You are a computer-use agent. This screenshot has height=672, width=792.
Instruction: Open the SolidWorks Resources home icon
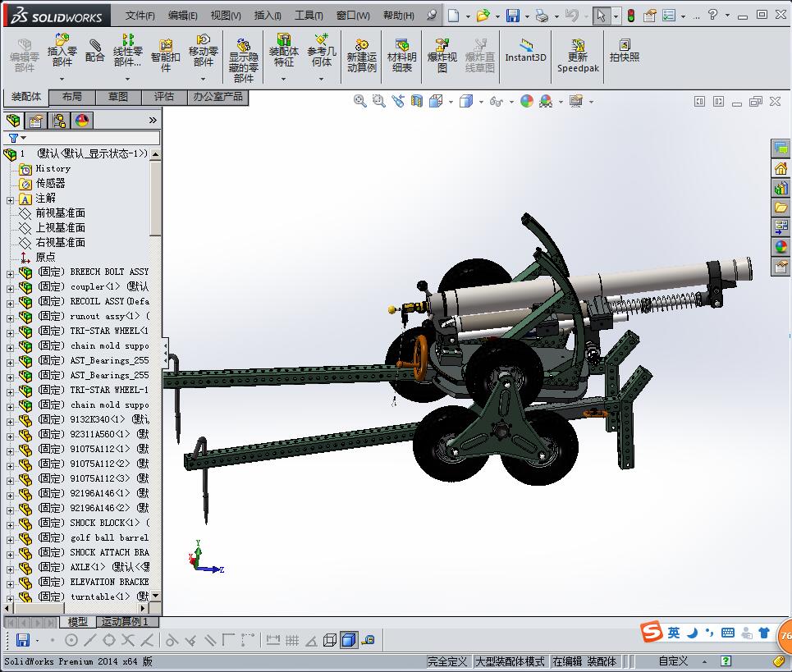[781, 168]
